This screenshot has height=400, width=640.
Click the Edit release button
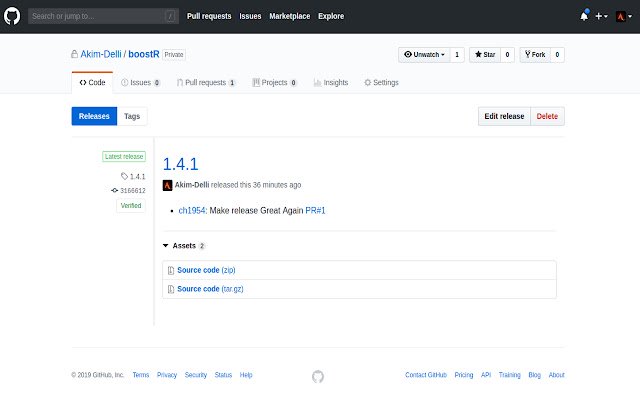504,116
